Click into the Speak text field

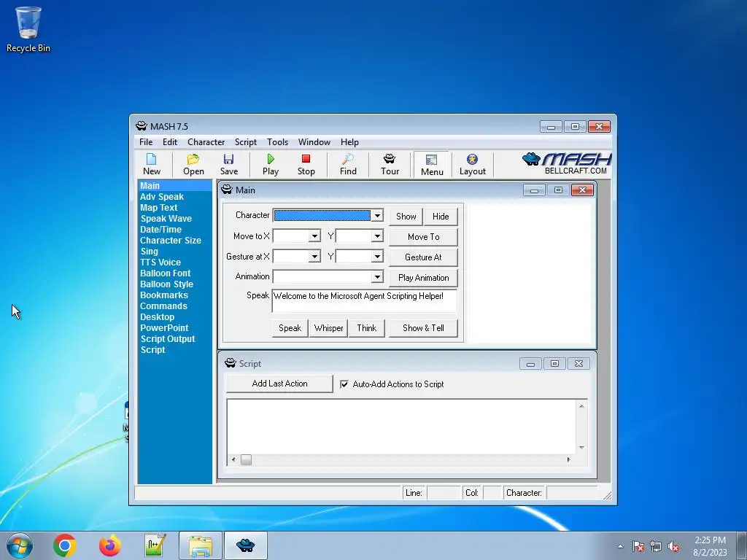[x=365, y=300]
